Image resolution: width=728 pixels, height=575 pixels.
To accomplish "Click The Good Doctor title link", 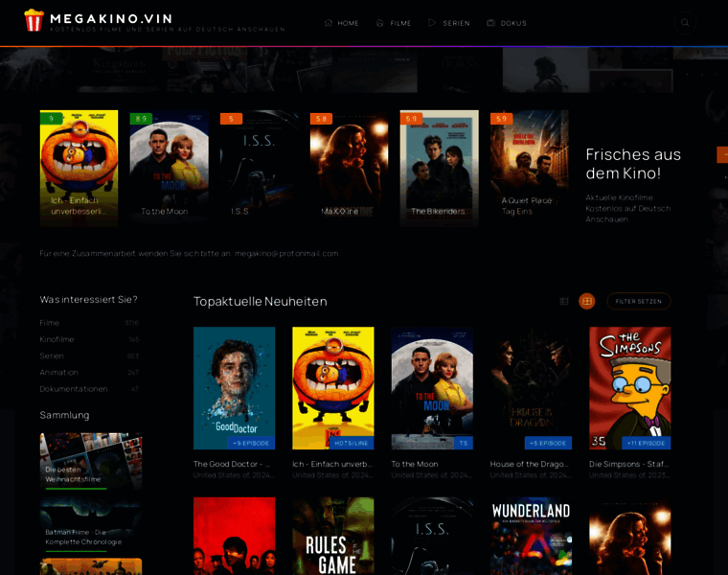I will pos(232,464).
